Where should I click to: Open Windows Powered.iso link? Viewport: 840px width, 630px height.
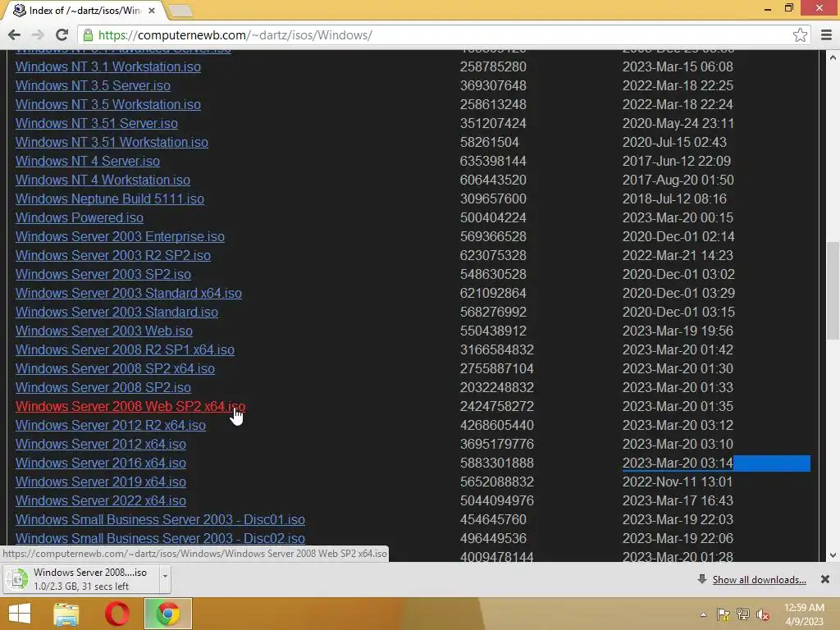click(80, 217)
